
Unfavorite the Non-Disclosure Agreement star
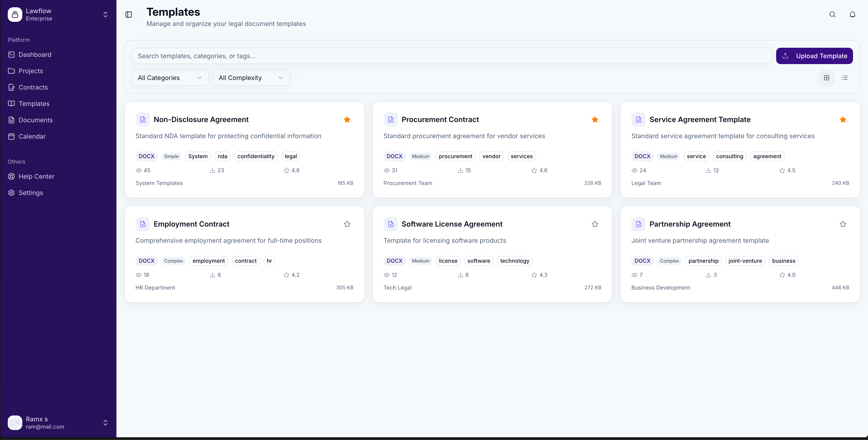347,120
